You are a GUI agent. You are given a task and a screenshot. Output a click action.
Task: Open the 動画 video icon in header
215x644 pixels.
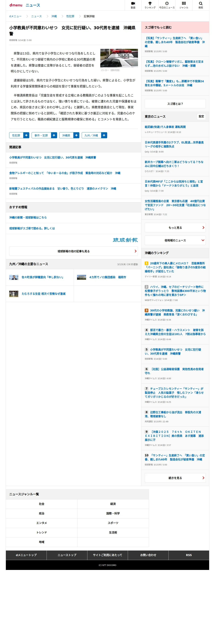pos(133,5)
